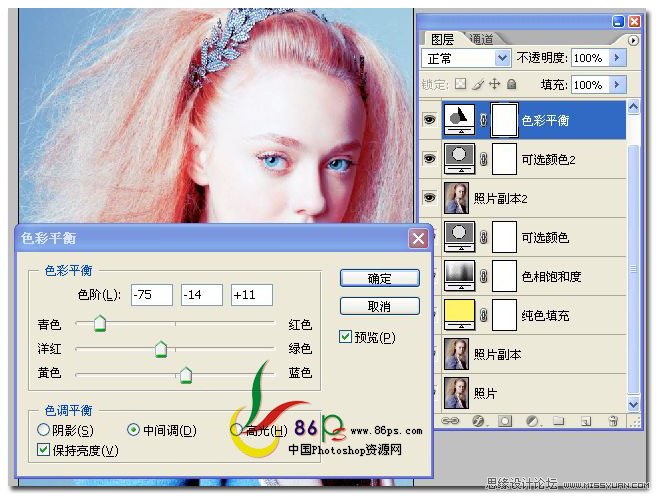Image resolution: width=660 pixels, height=500 pixels.
Task: Select the 可选颜色 layer name
Action: 545,237
